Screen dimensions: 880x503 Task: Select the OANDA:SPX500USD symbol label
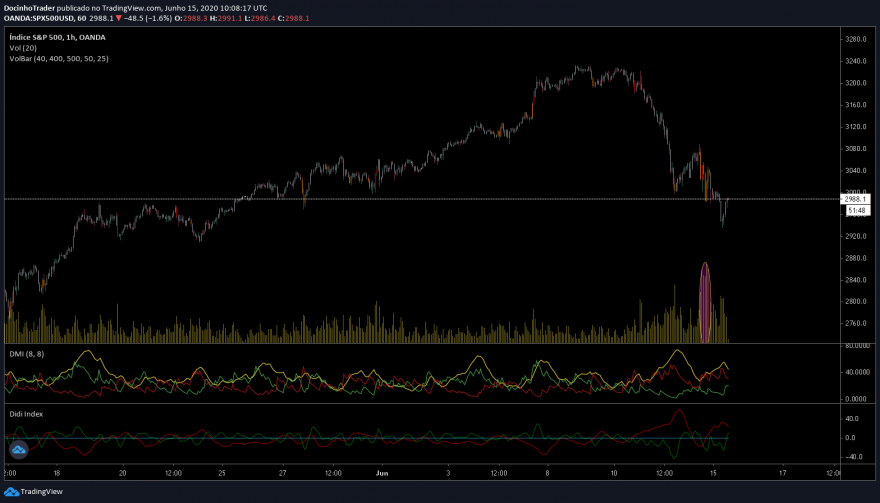click(39, 19)
